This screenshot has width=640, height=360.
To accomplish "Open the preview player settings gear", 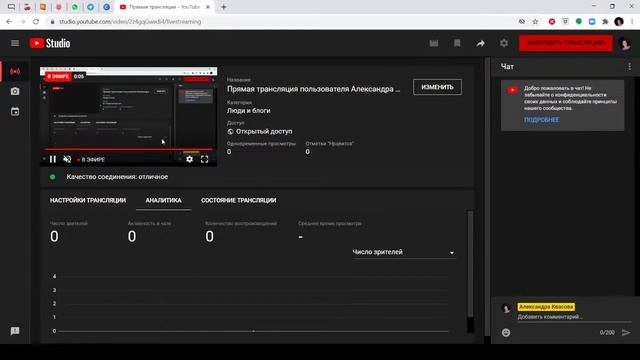I will (189, 159).
